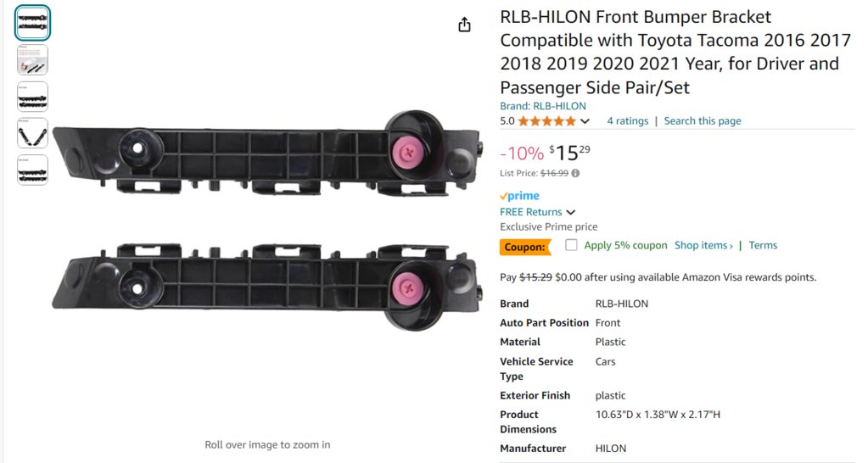Image resolution: width=868 pixels, height=463 pixels.
Task: Open the List Price info icon
Action: click(x=576, y=173)
